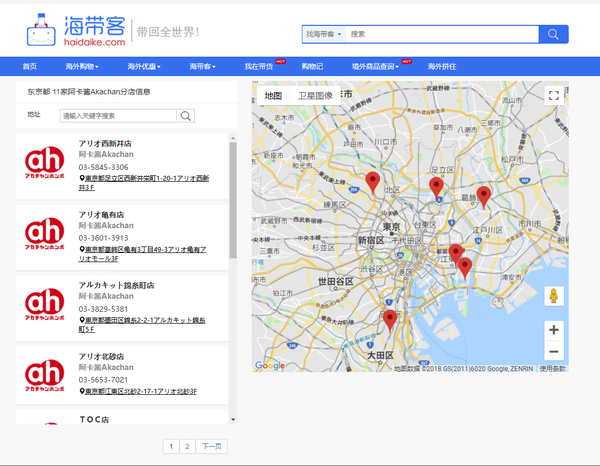
Task: Click Akachan logo of アルカキット錦糸町店
Action: [x=44, y=304]
